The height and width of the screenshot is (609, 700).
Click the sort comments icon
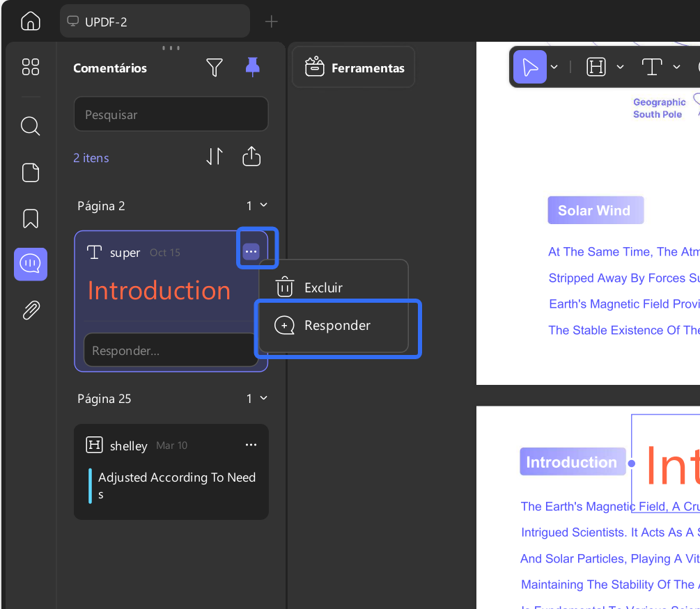[215, 157]
